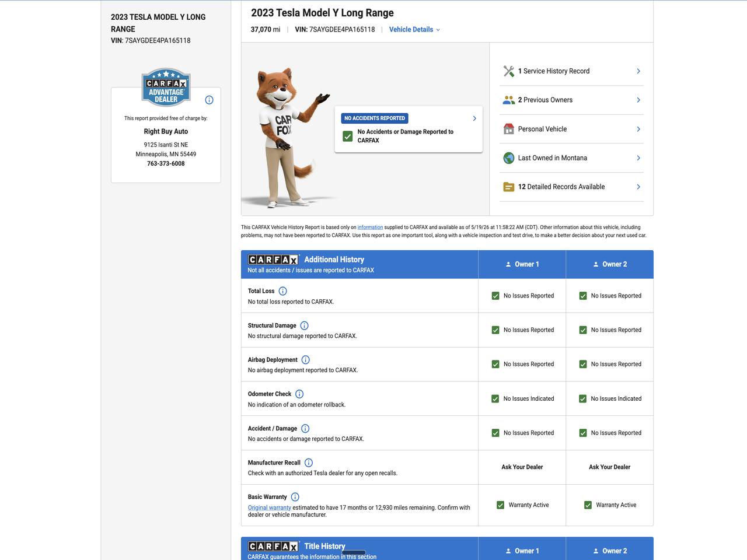Open the Manufacturer Recall info icon

309,463
